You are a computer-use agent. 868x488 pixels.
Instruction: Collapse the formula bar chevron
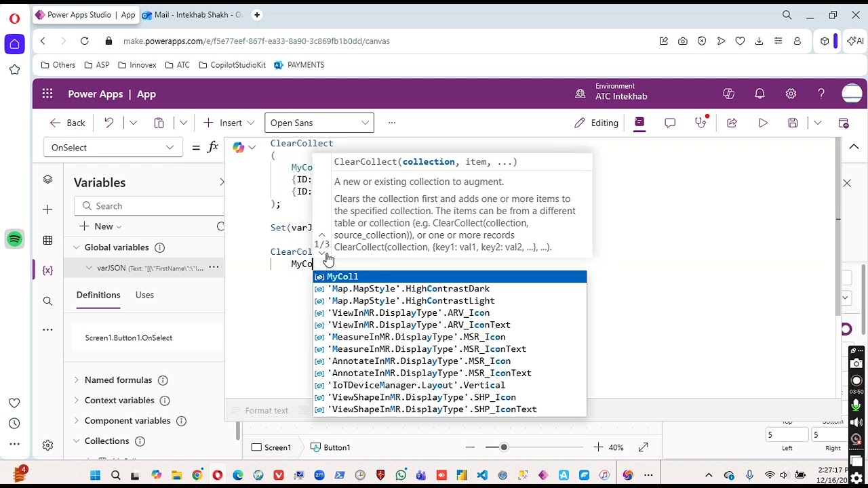tap(854, 147)
